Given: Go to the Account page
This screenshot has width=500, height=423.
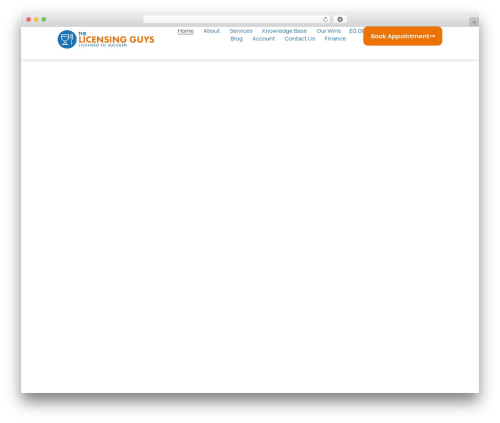Looking at the screenshot, I should (263, 39).
